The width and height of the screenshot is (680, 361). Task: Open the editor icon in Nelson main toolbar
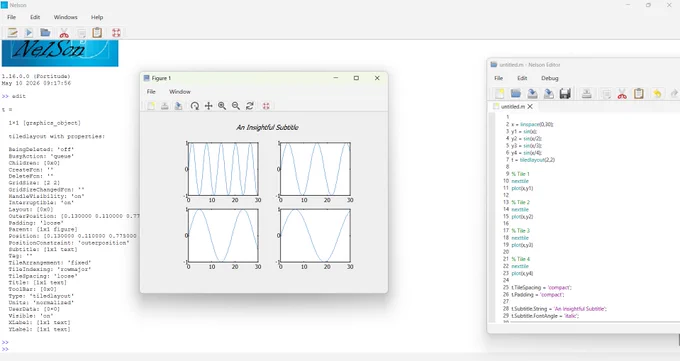point(13,33)
